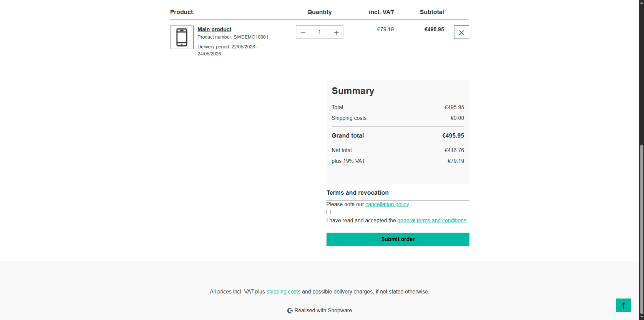Click the Terms and revocation heading
Viewport: 644px width, 320px height.
(357, 193)
